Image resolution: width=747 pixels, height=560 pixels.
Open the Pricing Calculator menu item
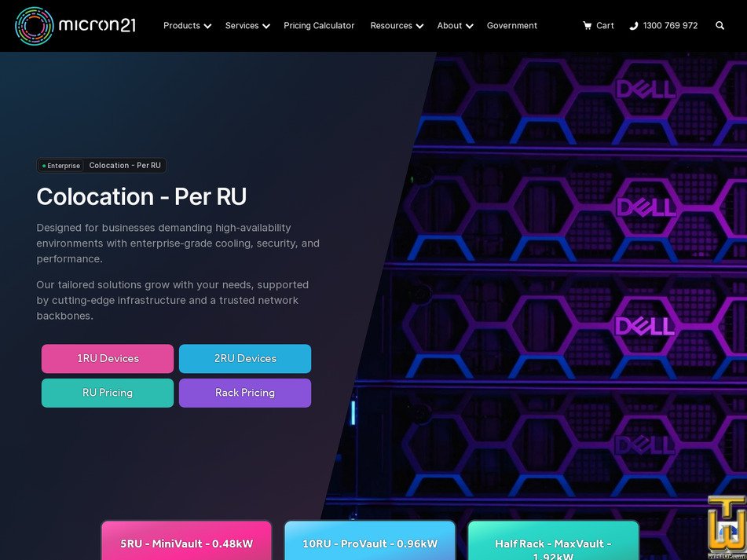click(319, 25)
